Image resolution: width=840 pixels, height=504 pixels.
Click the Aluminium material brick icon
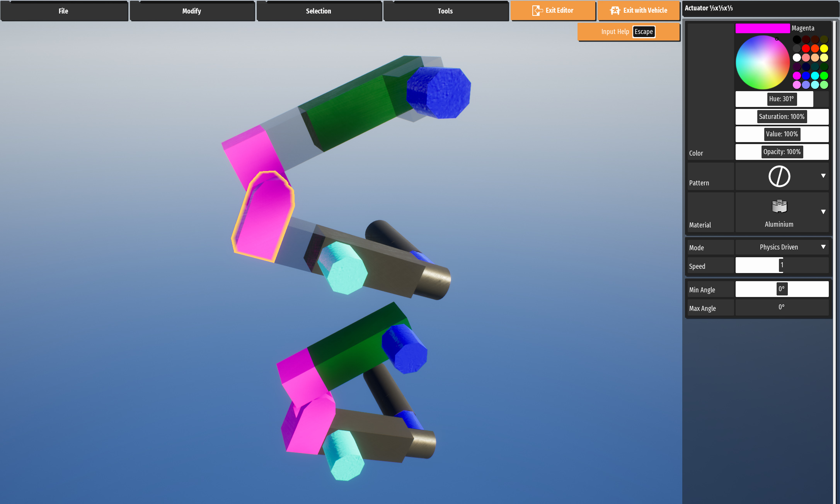(779, 207)
